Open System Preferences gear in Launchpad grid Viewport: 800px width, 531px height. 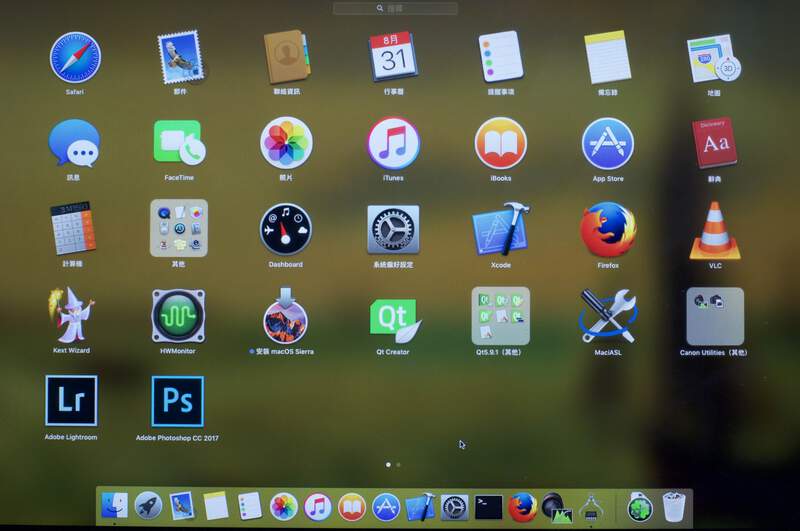coord(393,230)
